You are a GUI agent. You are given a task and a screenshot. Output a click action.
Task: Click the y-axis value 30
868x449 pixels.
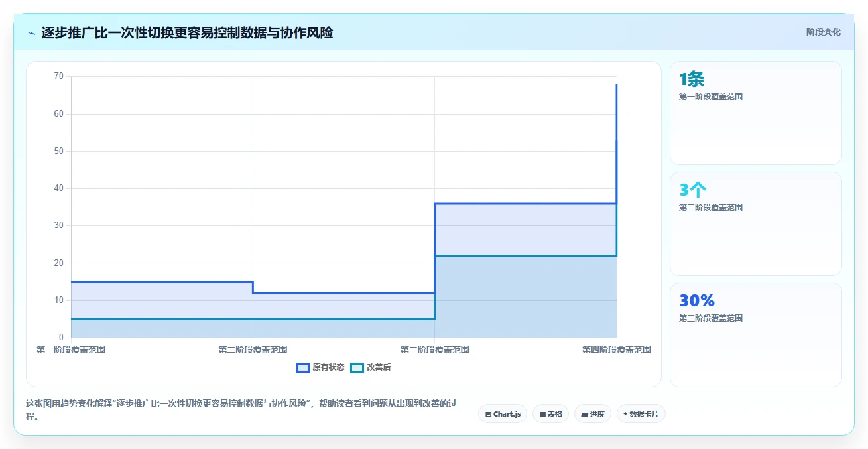pyautogui.click(x=59, y=225)
